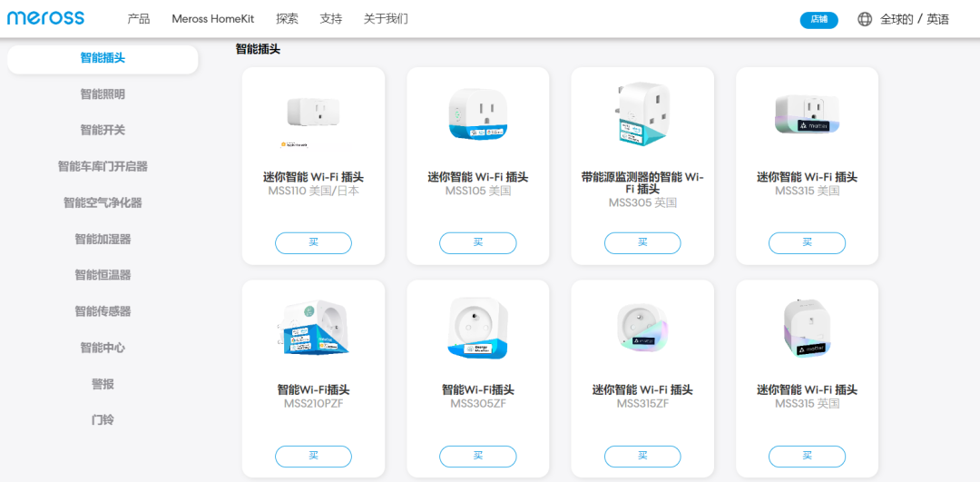
Task: Open the MSS210PZF plug product image
Action: 313,329
